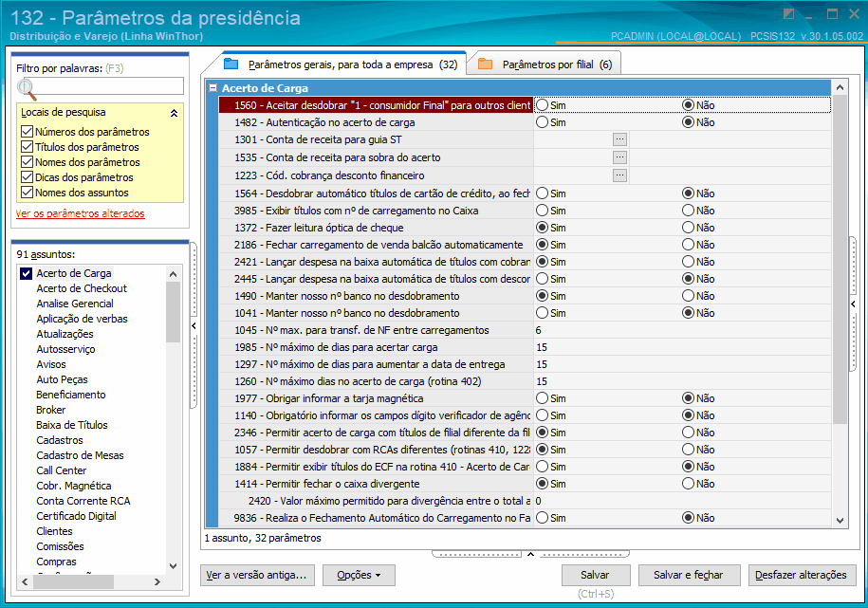Select Autosserviço subject
The height and width of the screenshot is (608, 868).
click(x=65, y=349)
